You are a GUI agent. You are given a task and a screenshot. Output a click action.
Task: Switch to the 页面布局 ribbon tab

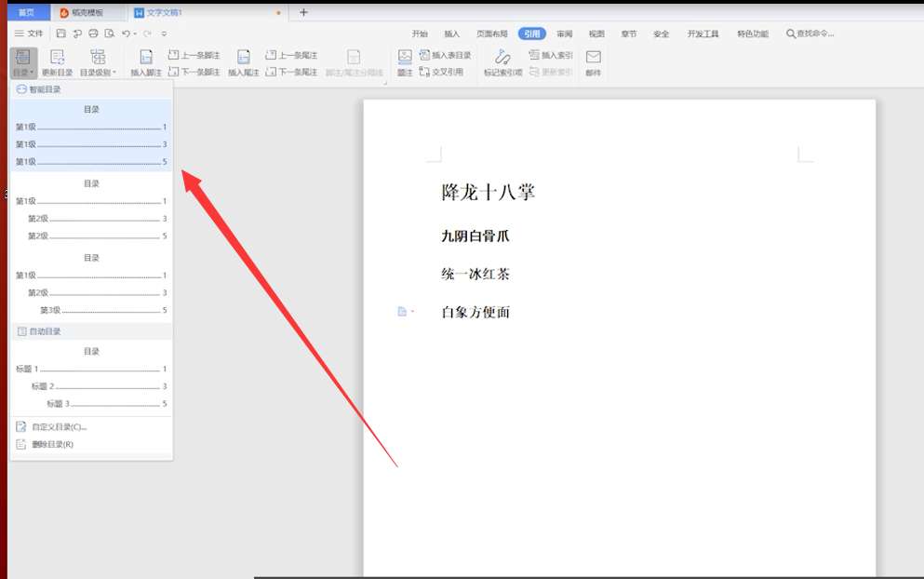coord(491,34)
